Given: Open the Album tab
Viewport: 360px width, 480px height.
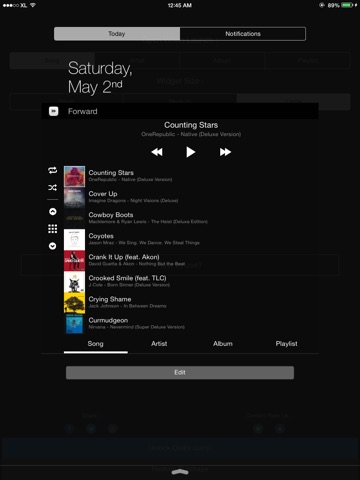Looking at the screenshot, I should click(x=223, y=344).
